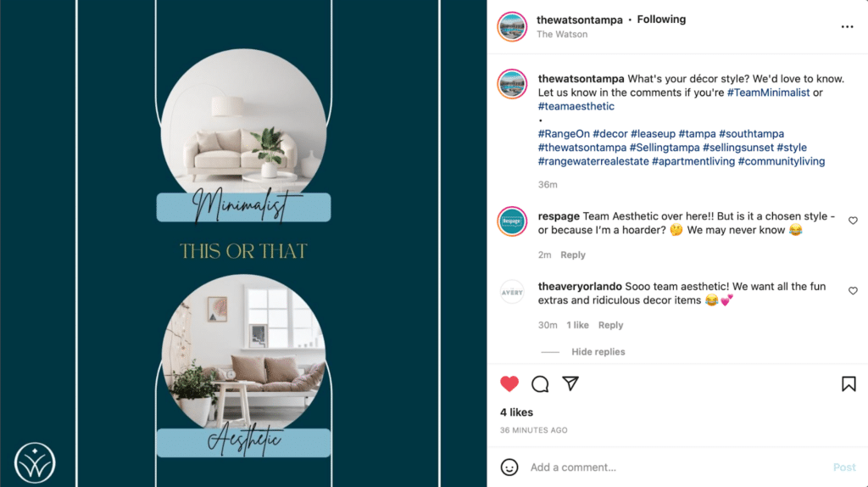
Task: Click Reply under respage's comment
Action: click(573, 255)
